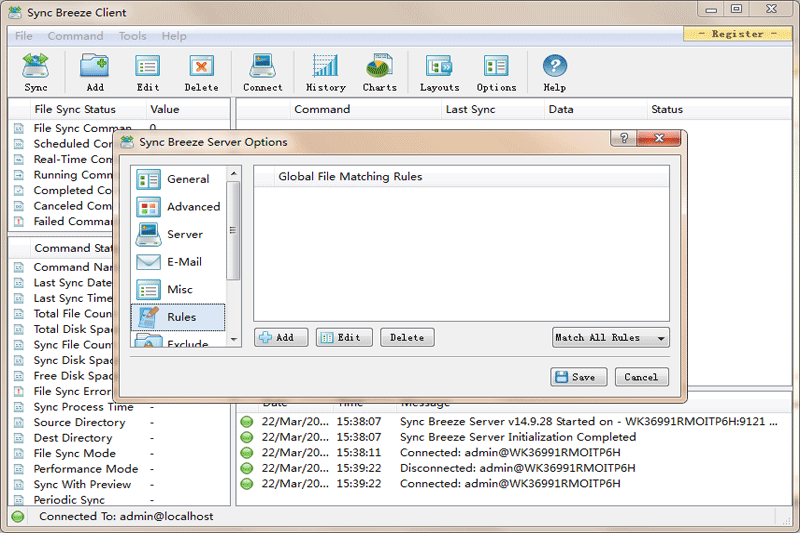800x533 pixels.
Task: Click the category list scroll down arrow
Action: (234, 339)
